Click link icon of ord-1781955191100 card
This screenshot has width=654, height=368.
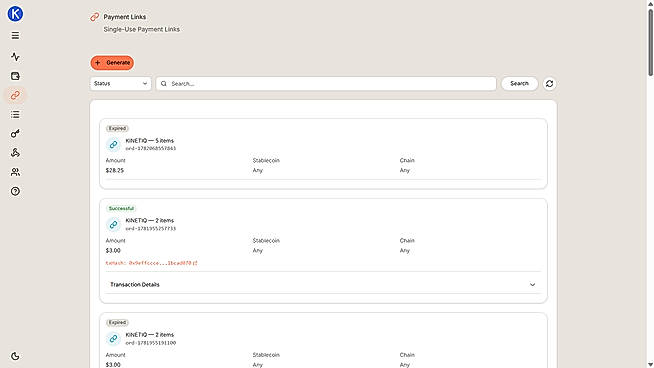(113, 339)
